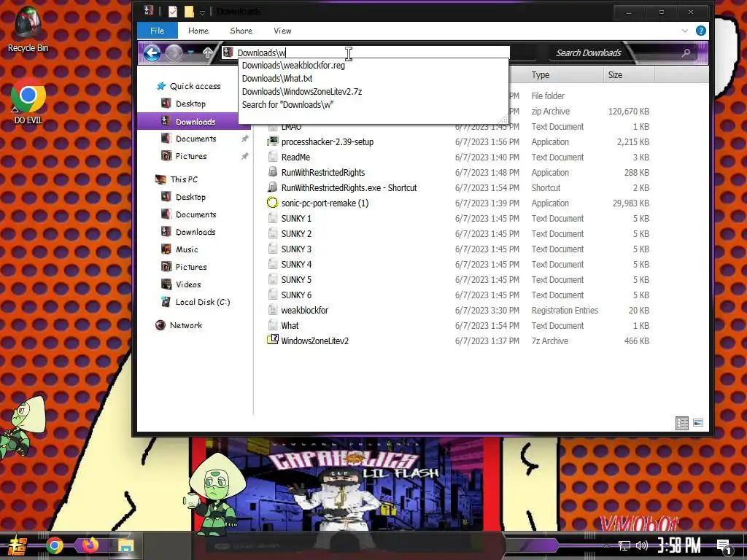Sort by the Size column header

point(628,75)
